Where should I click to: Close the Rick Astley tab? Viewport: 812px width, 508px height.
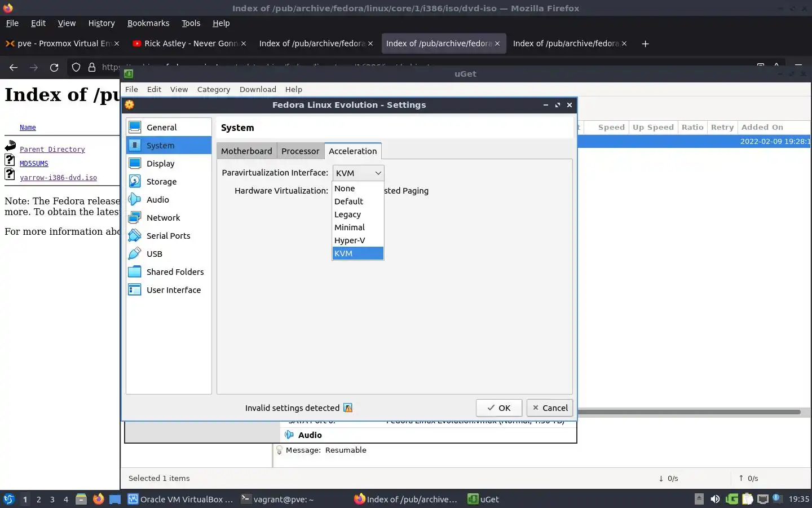coord(244,43)
